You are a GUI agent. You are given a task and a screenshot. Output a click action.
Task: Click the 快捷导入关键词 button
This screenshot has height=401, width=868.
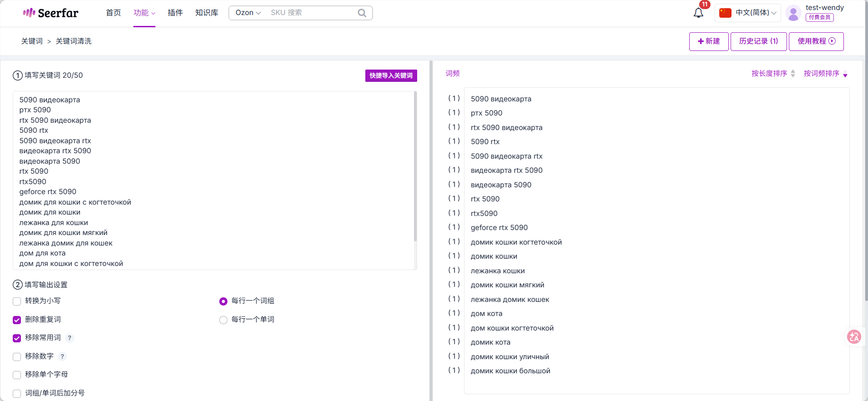click(391, 75)
